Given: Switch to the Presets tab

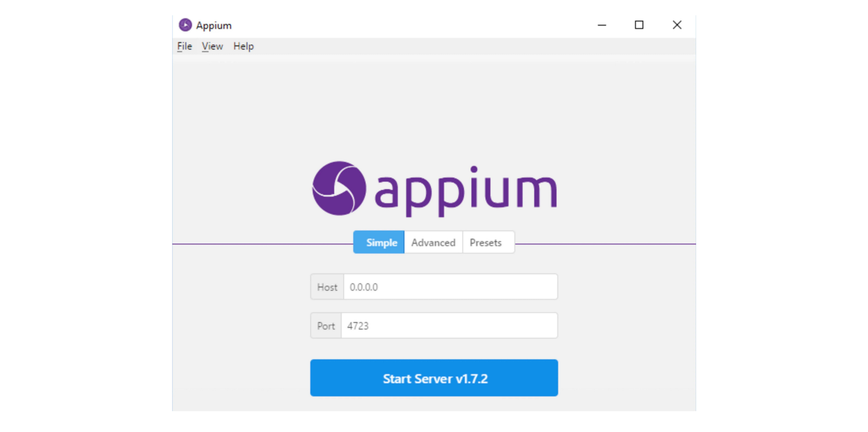Looking at the screenshot, I should tap(486, 242).
